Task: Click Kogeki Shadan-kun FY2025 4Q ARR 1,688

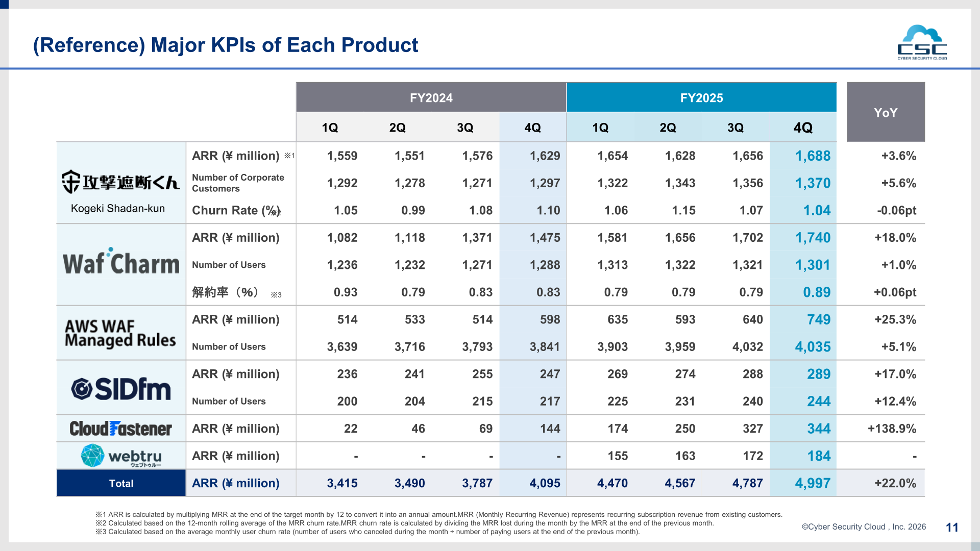Action: tap(813, 156)
